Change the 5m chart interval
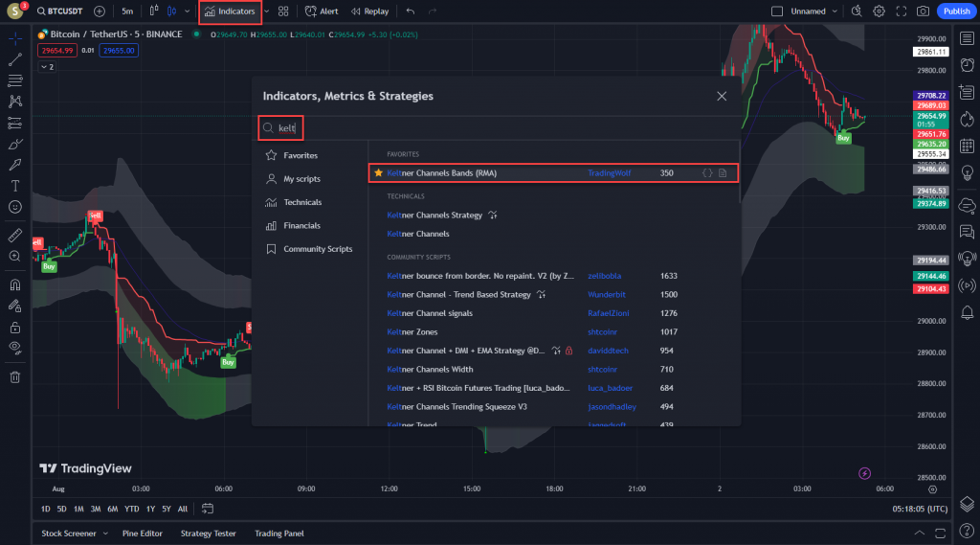980x545 pixels. (x=127, y=11)
